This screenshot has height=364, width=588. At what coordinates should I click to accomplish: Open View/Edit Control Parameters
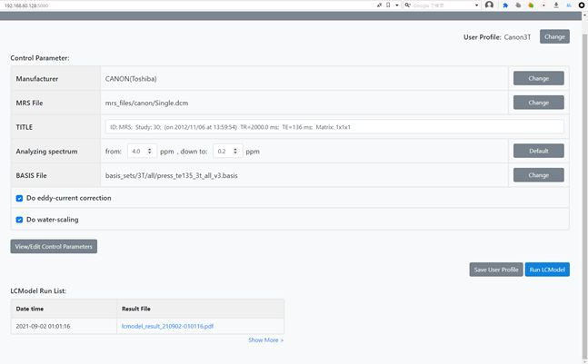pyautogui.click(x=54, y=246)
